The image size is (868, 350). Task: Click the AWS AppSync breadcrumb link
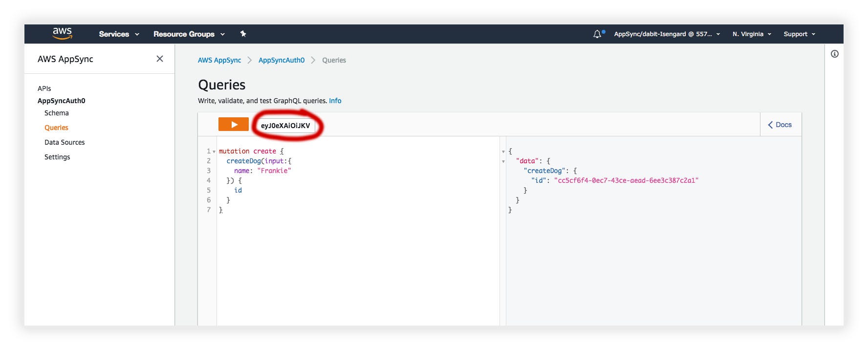coord(219,60)
